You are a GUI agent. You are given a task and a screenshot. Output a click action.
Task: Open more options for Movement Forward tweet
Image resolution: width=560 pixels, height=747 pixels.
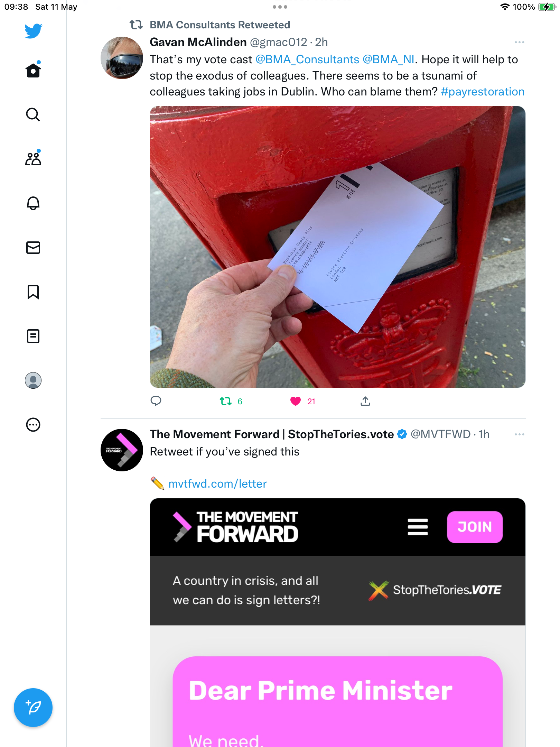pyautogui.click(x=519, y=434)
